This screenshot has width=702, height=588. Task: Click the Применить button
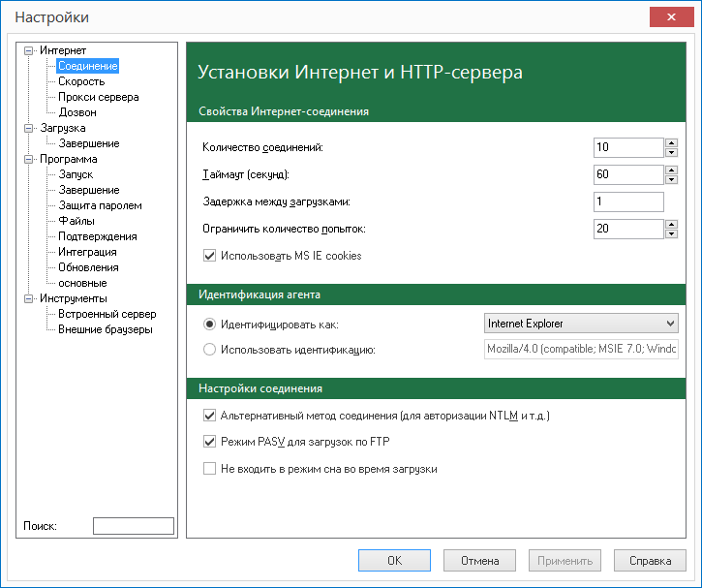click(x=565, y=561)
